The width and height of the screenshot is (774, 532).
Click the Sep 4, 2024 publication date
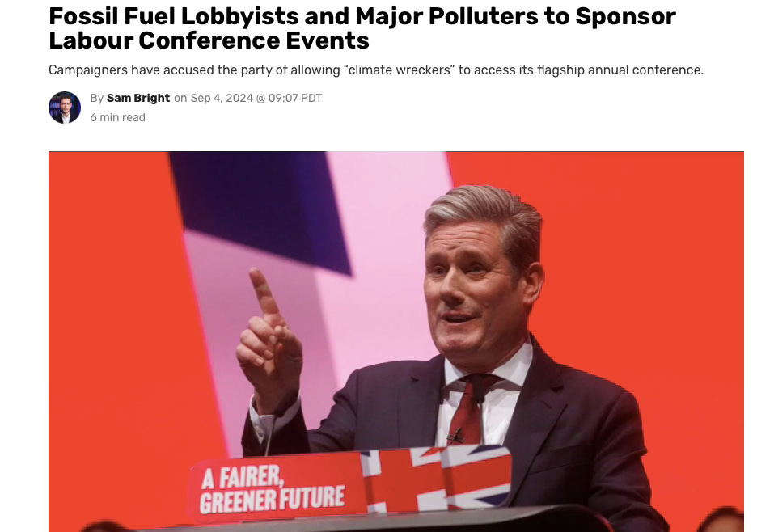click(x=222, y=98)
